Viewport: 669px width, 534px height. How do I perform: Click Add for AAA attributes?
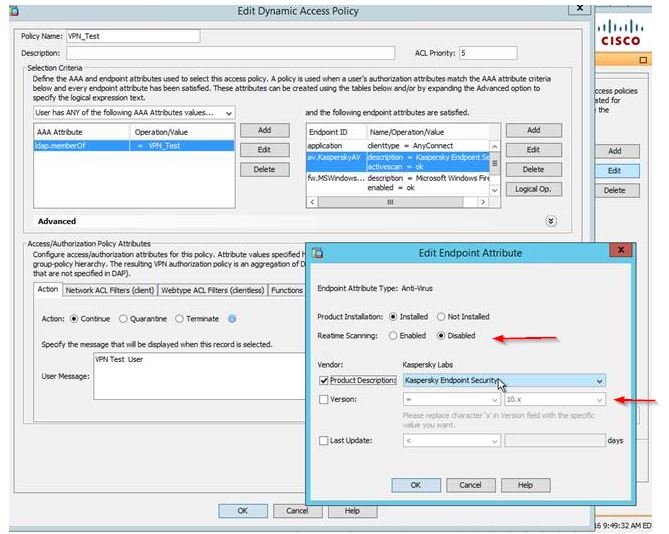coord(265,130)
